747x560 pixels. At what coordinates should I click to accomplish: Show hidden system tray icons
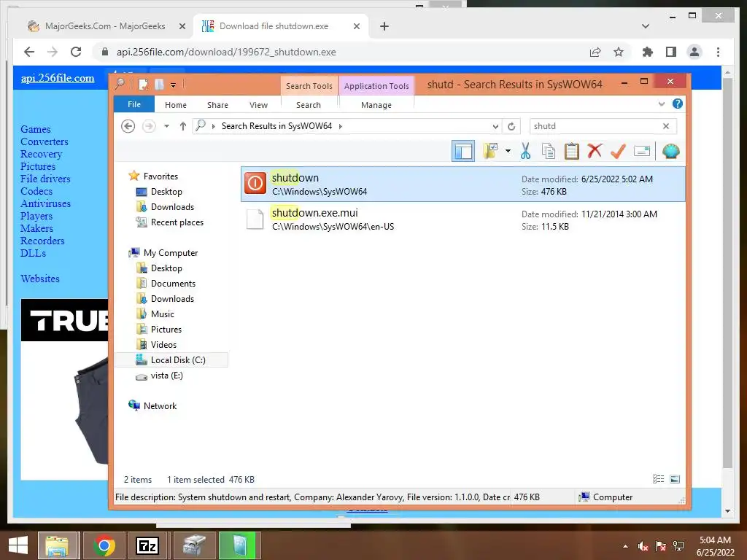(x=625, y=545)
